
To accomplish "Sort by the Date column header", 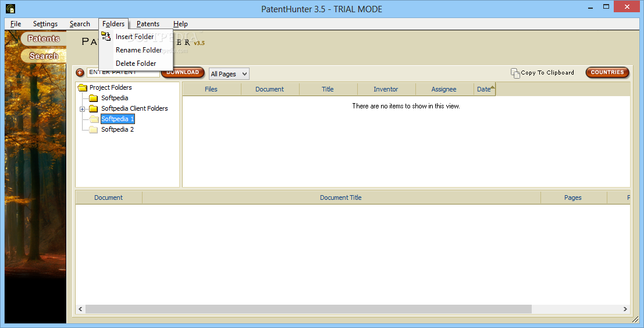I will click(x=485, y=89).
